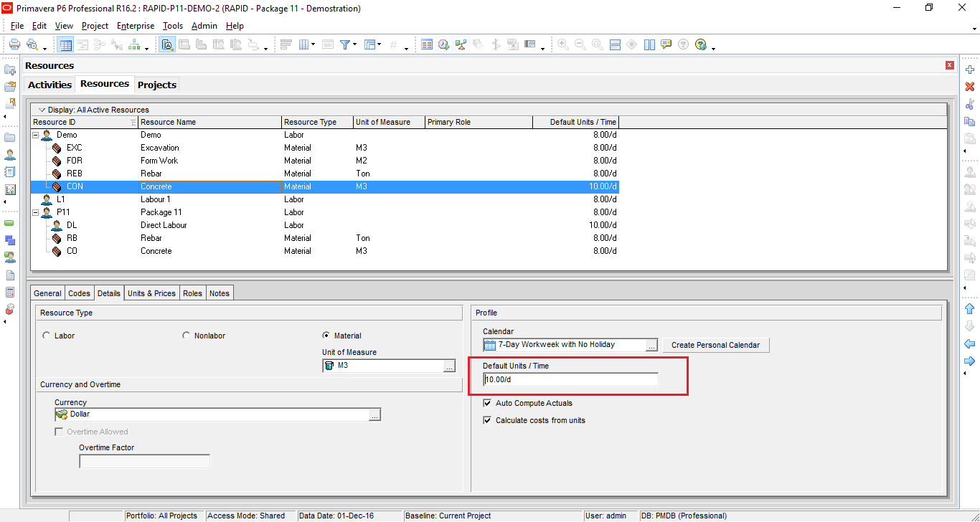The width and height of the screenshot is (980, 522).
Task: Disable Calculate costs from units
Action: [487, 419]
